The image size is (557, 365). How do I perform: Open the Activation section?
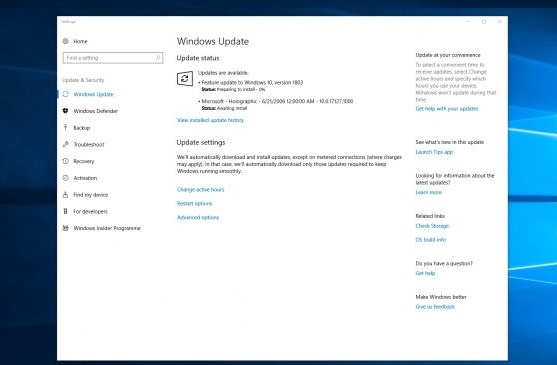[85, 178]
